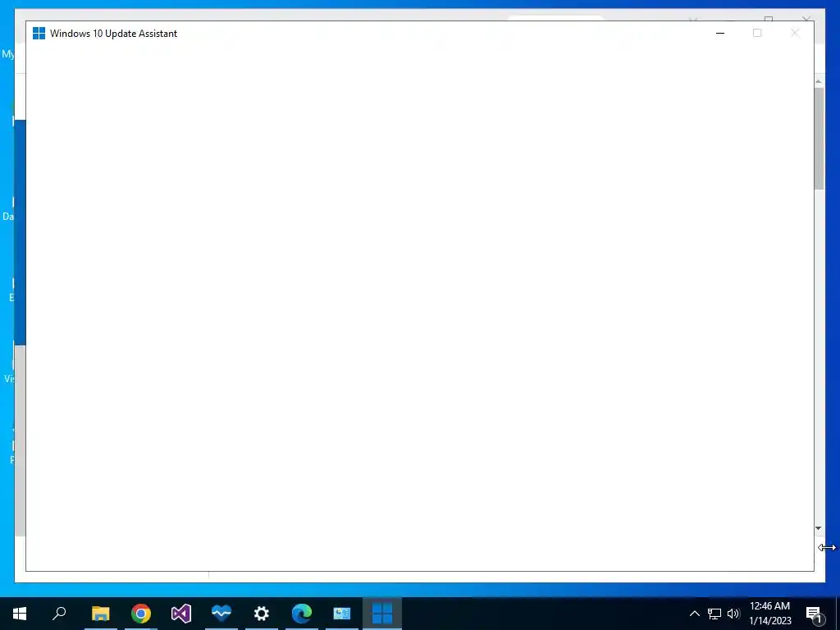Open the blue heart-monitor app in taskbar
This screenshot has width=840, height=630.
tap(221, 614)
